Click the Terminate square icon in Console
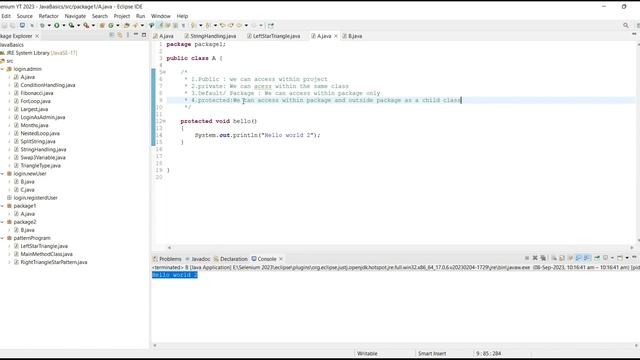 527,258
